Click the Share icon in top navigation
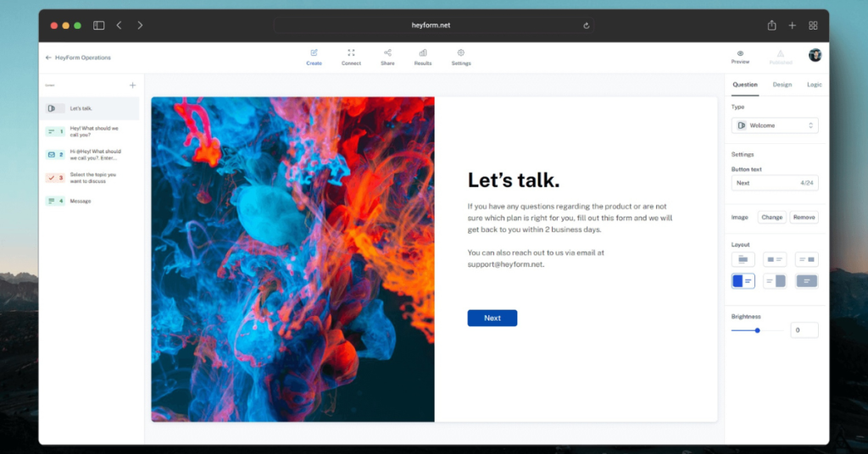Viewport: 868px width, 454px height. pyautogui.click(x=387, y=53)
